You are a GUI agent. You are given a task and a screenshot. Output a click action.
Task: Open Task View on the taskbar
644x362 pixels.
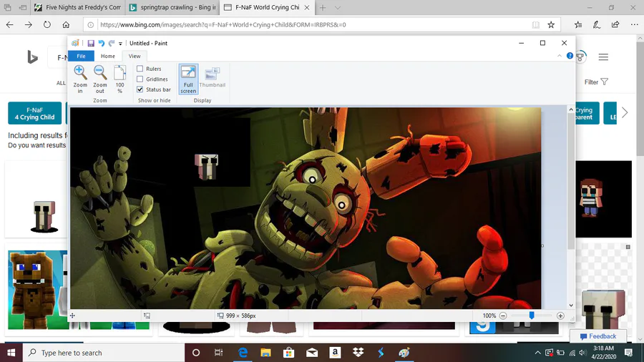[x=218, y=353]
